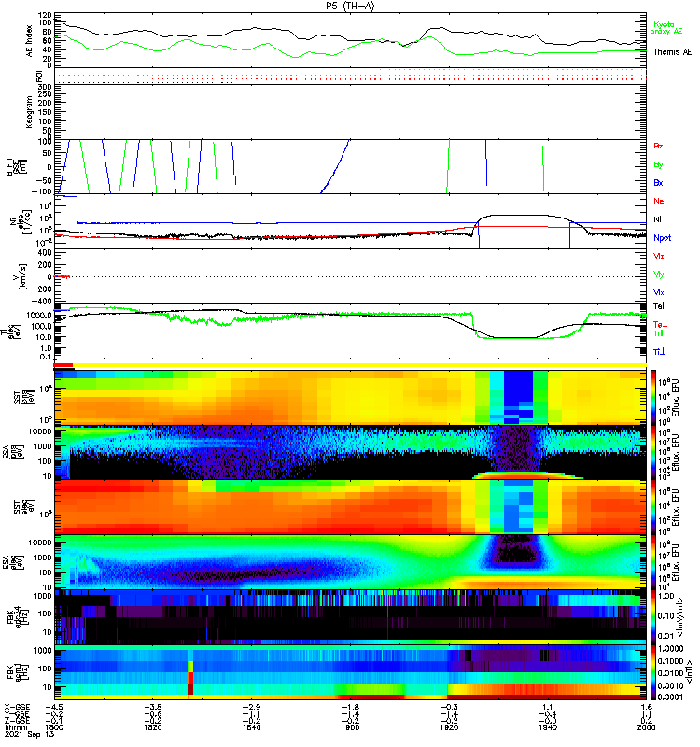Click the 1000.0 tick on temperature axis
Image resolution: width=700 pixels, height=747 pixels.
coord(39,316)
